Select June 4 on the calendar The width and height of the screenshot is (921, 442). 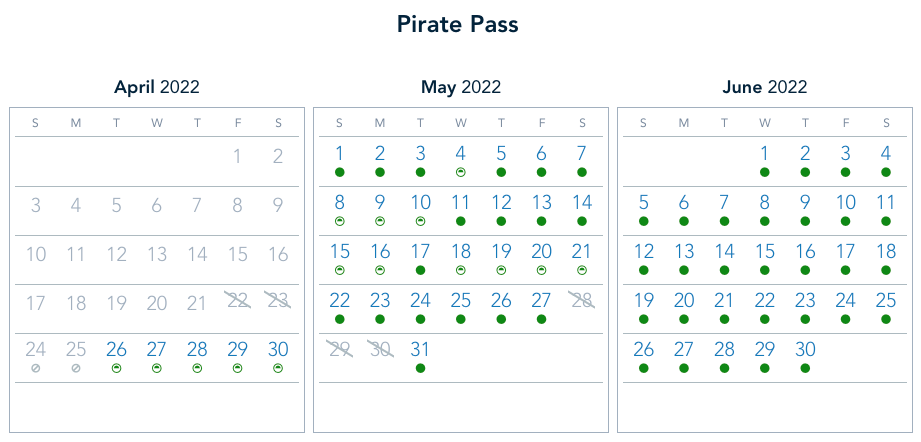tap(886, 153)
